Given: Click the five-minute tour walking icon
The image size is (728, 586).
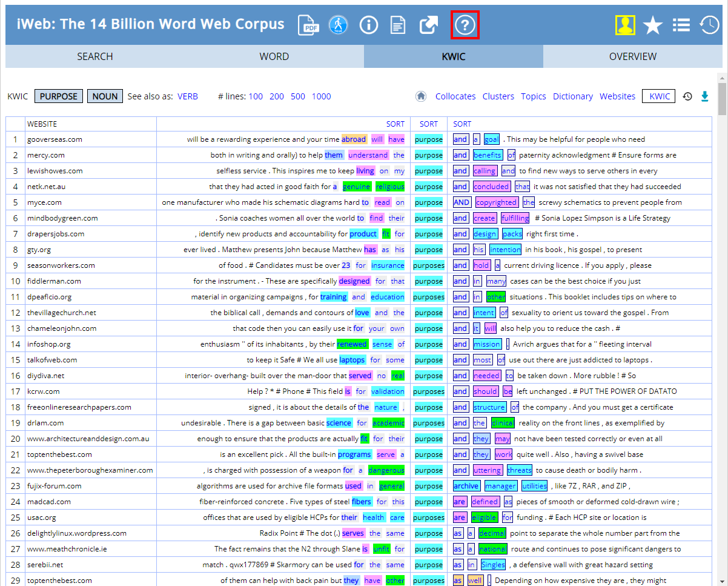Looking at the screenshot, I should pos(339,25).
